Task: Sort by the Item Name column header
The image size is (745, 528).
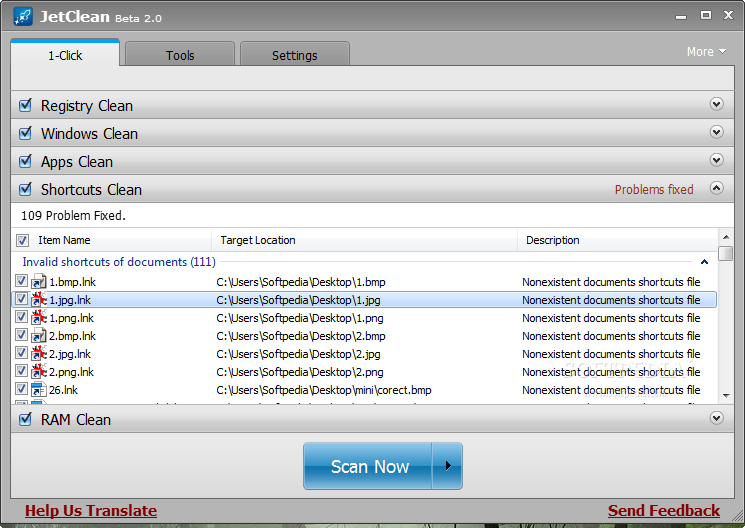Action: point(64,240)
